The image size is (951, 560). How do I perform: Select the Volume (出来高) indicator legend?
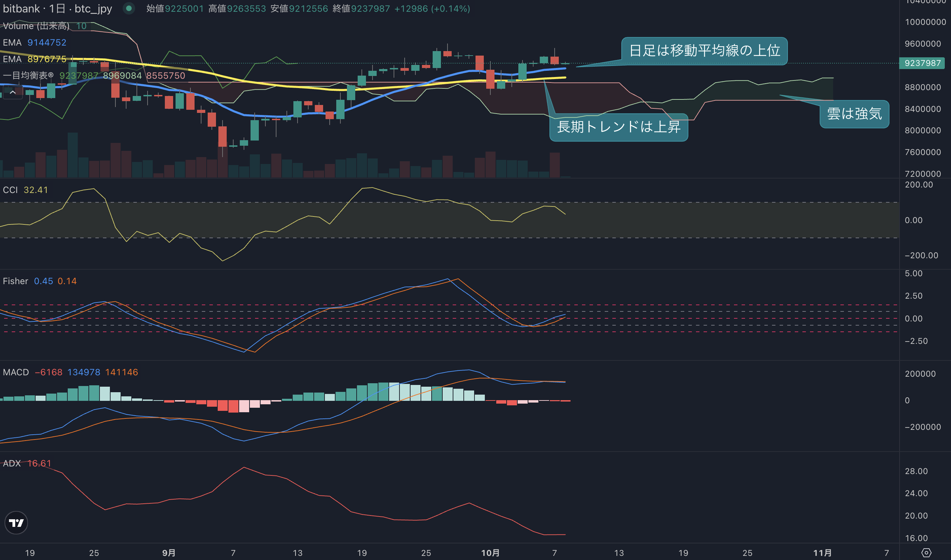point(45,26)
